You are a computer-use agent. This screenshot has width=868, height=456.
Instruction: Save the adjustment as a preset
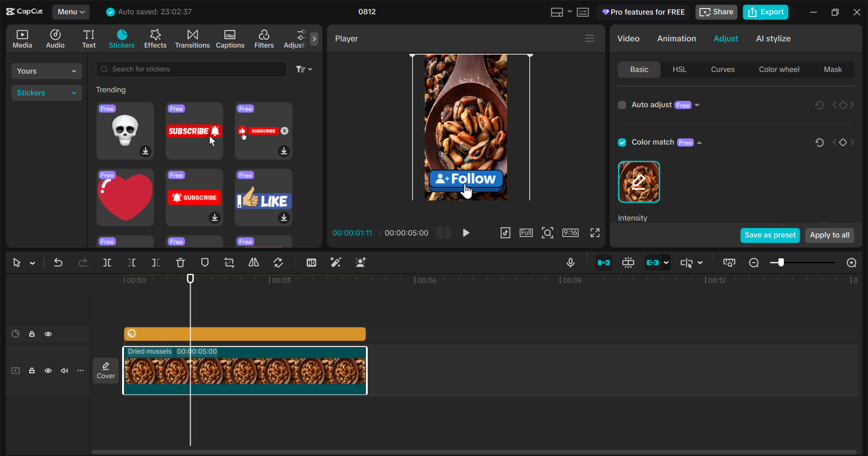[x=770, y=235]
